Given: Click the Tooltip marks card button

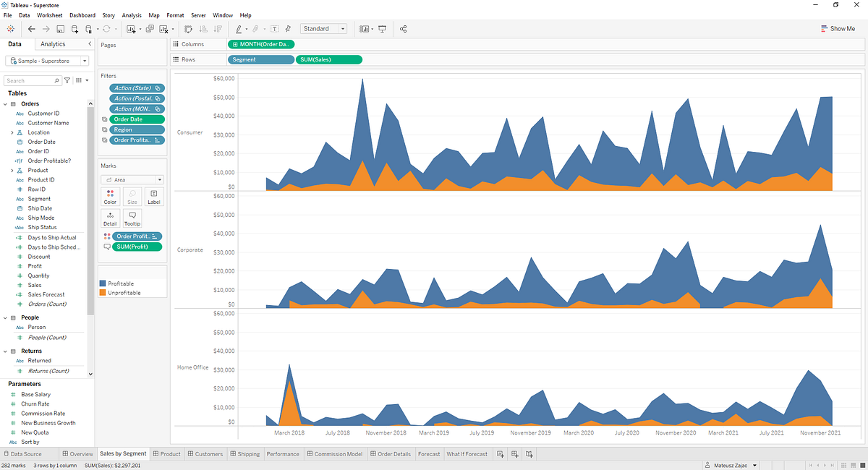Looking at the screenshot, I should coord(132,218).
